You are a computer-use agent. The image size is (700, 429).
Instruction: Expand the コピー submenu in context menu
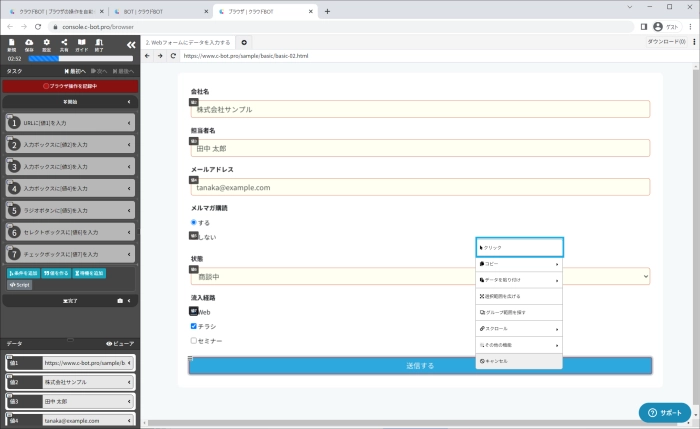[x=519, y=264]
